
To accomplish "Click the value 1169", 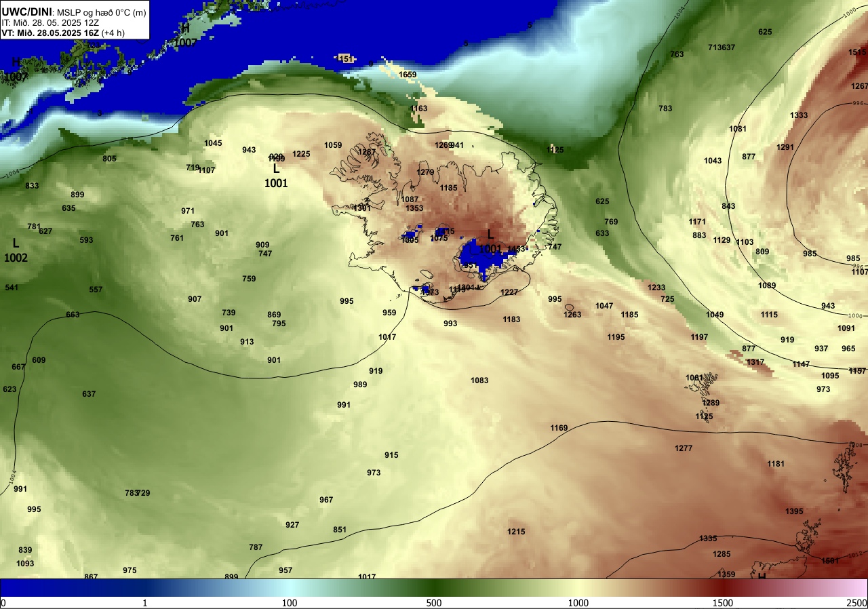I will click(559, 428).
